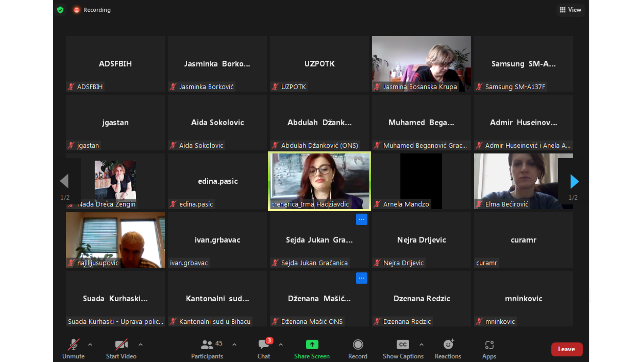
Task: Expand audio options arrow next to Unmute
Action: coord(90,344)
